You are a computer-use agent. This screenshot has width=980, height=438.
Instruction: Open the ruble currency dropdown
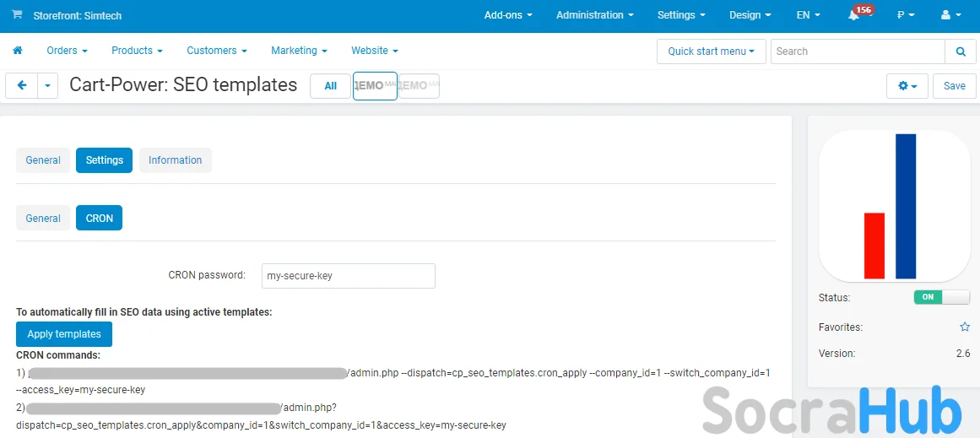point(906,15)
